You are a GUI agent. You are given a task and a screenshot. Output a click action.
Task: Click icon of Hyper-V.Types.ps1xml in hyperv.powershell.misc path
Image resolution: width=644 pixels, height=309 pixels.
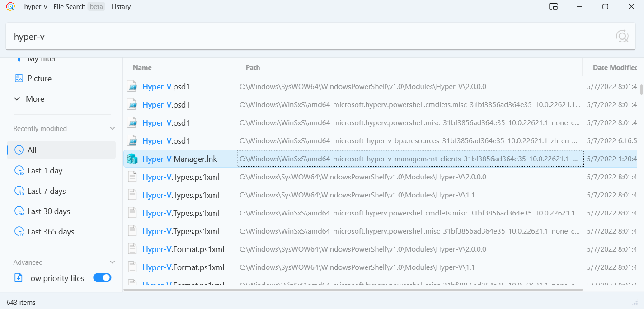pos(132,231)
